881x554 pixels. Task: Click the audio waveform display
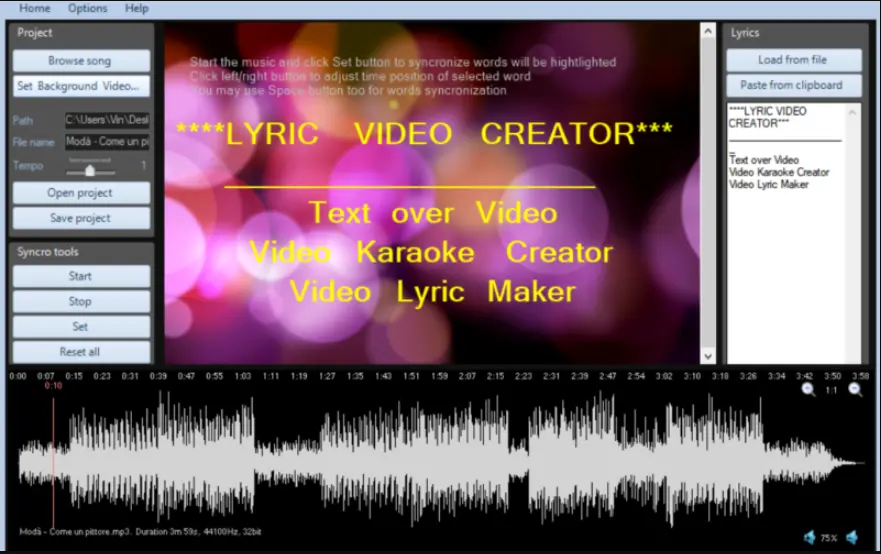coord(441,461)
